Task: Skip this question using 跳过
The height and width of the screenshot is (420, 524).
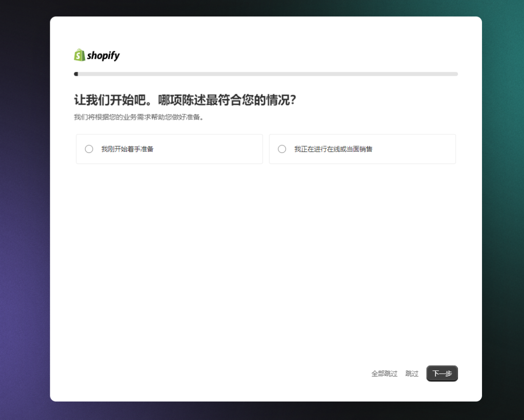Action: click(x=411, y=373)
